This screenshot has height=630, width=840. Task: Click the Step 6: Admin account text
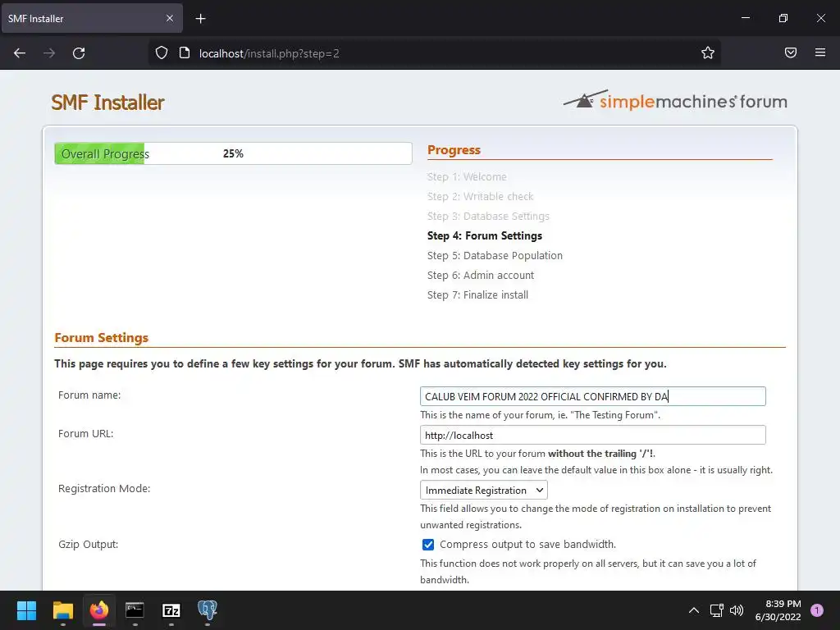click(x=481, y=276)
